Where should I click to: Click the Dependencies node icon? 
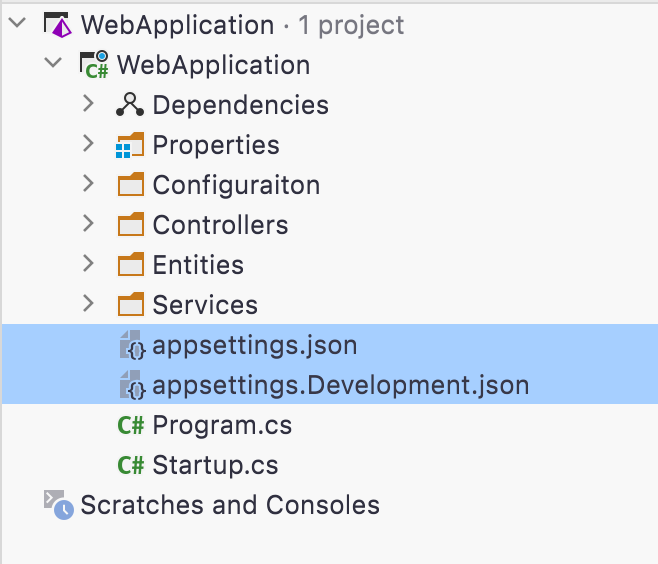click(x=130, y=105)
